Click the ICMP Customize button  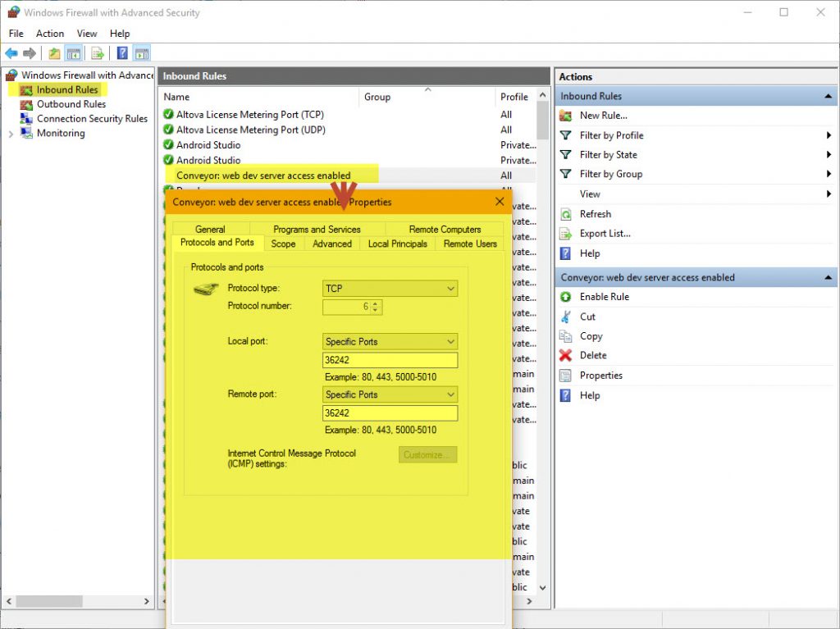pos(427,455)
